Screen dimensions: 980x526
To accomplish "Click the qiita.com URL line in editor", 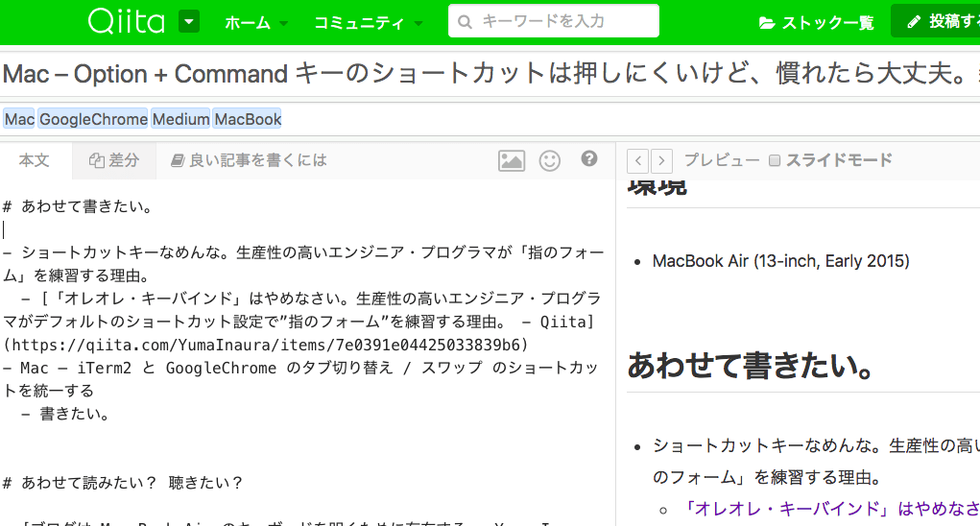I will point(266,345).
